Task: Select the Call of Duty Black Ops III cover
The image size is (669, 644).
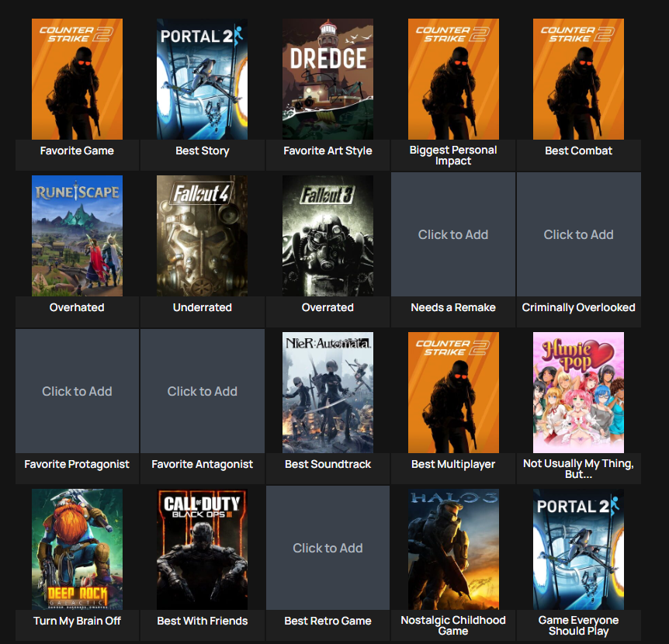Action: point(203,549)
